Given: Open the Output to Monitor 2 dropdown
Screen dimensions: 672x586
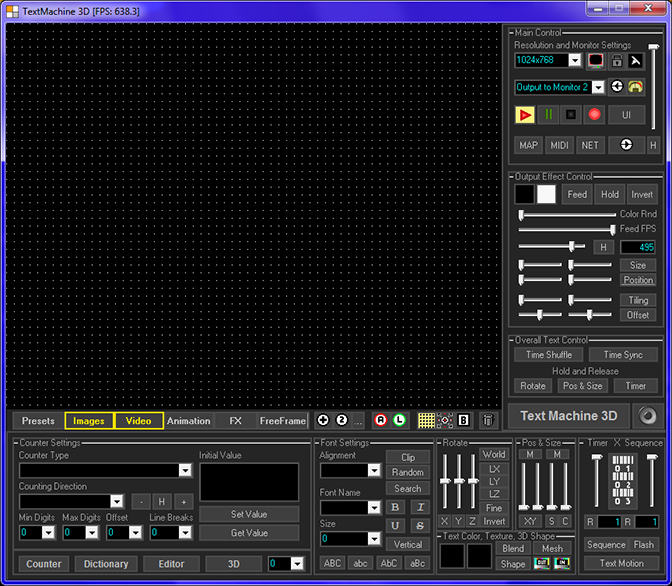Looking at the screenshot, I should point(598,87).
